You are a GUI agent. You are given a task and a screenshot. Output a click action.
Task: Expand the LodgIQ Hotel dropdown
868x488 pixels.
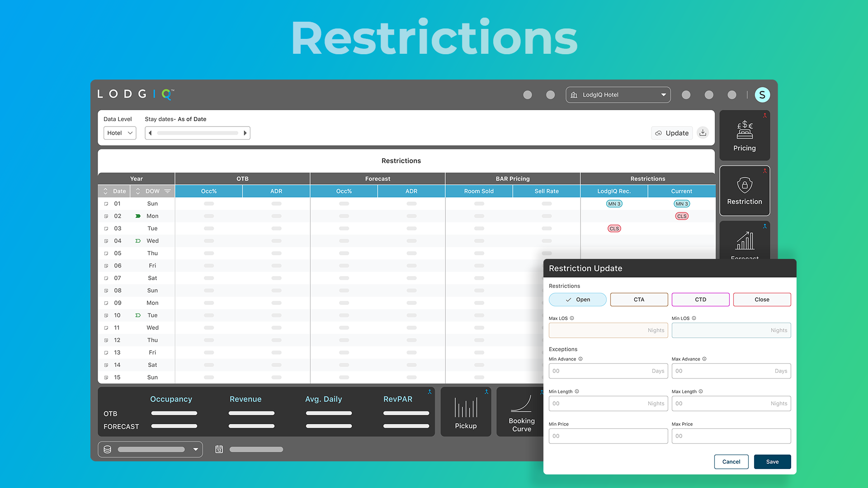pos(618,95)
